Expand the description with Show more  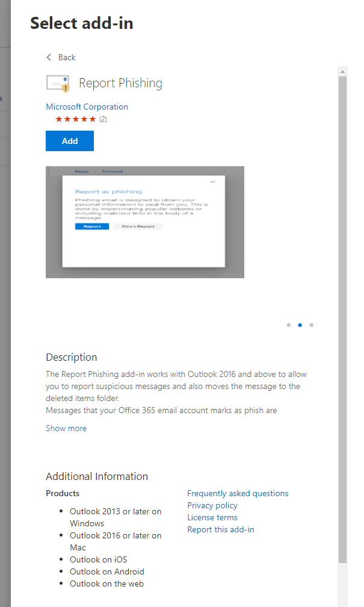(x=66, y=428)
